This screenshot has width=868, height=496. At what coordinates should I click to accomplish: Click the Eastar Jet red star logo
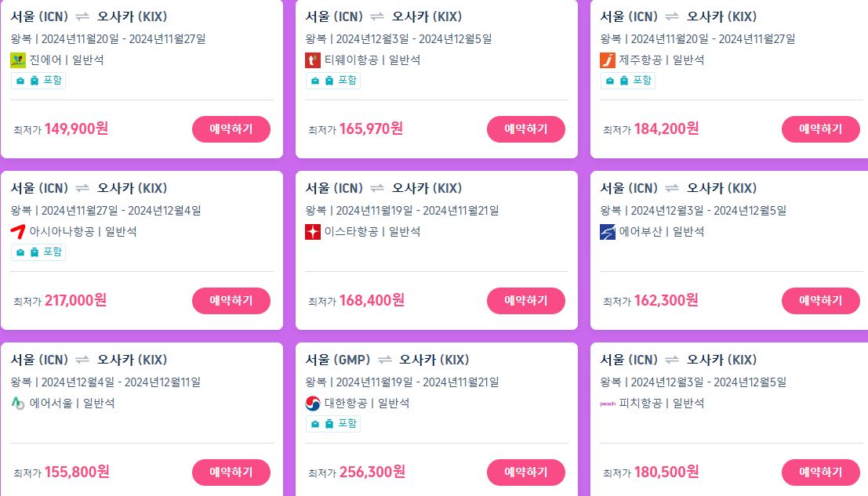pyautogui.click(x=313, y=231)
